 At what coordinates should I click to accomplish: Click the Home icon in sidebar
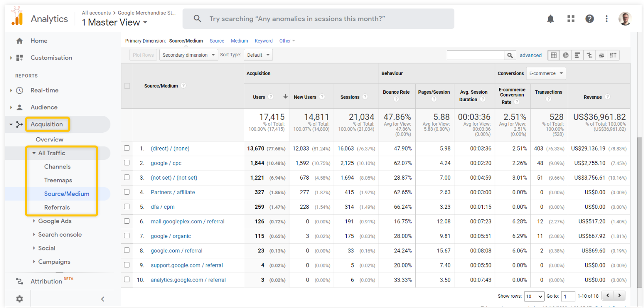pos(19,41)
